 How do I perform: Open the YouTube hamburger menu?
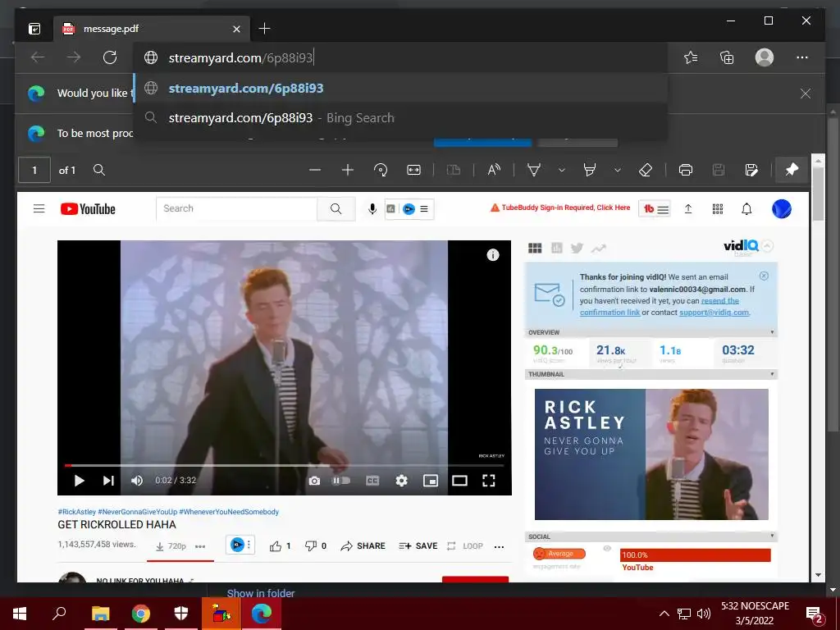coord(39,209)
